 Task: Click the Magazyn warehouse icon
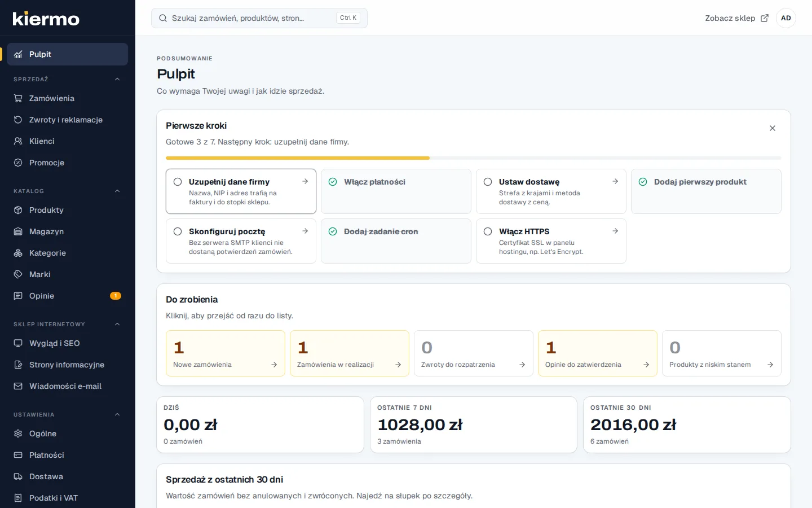pos(18,231)
